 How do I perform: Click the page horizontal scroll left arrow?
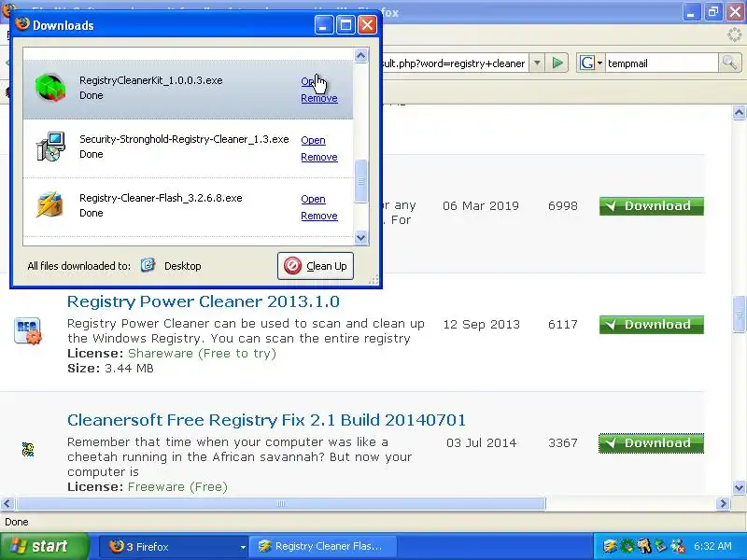click(7, 503)
